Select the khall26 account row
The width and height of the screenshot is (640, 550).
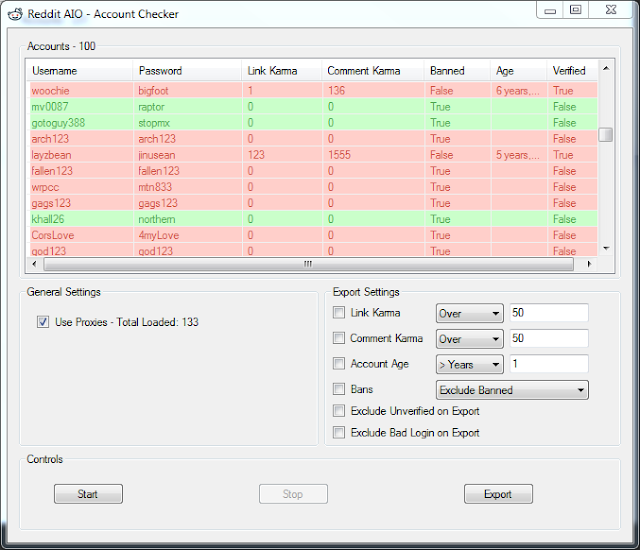313,219
